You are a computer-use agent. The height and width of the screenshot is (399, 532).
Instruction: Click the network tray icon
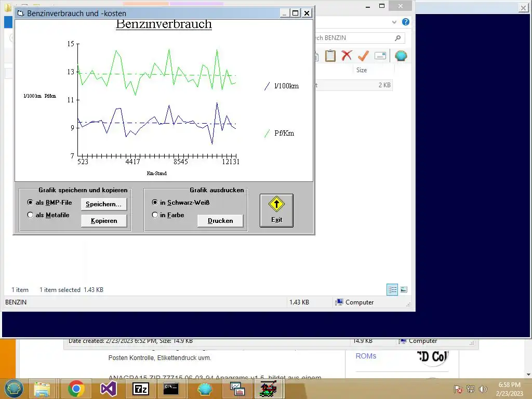pos(471,389)
